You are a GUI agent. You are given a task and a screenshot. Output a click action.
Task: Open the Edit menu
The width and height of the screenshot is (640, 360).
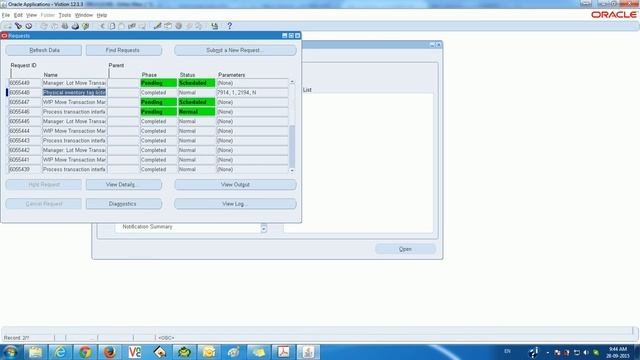(18, 15)
